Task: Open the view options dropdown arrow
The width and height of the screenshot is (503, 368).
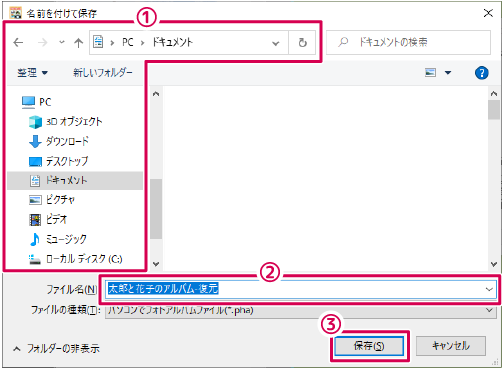Action: tap(448, 72)
